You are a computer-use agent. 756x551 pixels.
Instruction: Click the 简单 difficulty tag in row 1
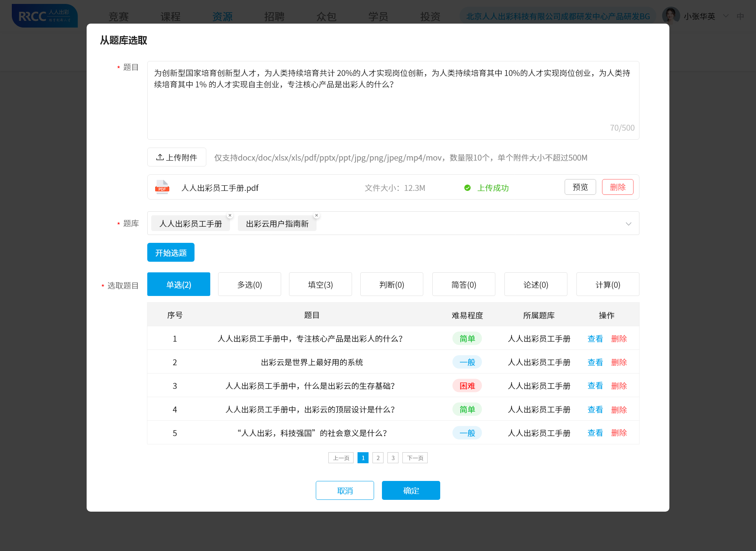pyautogui.click(x=467, y=338)
